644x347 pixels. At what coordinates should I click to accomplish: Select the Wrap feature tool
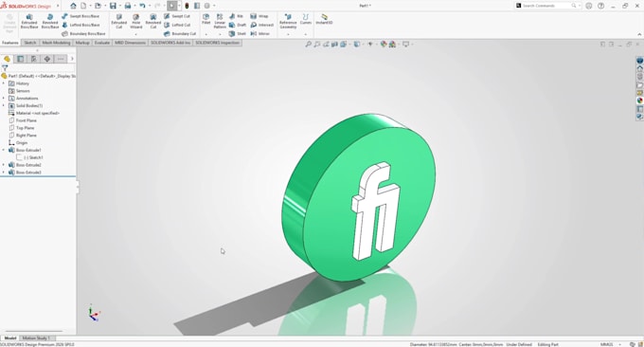pos(259,16)
